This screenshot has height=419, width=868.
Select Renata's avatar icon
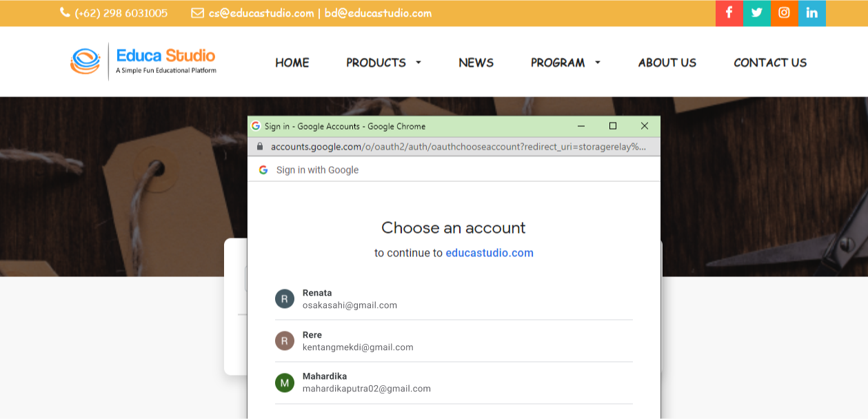285,299
